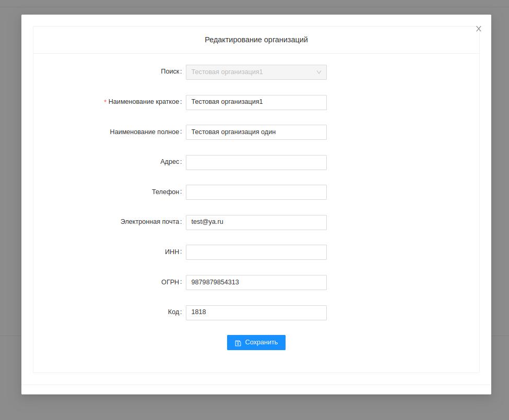Click the ИНН label
Screen dimensions: 509x420
click(x=172, y=252)
